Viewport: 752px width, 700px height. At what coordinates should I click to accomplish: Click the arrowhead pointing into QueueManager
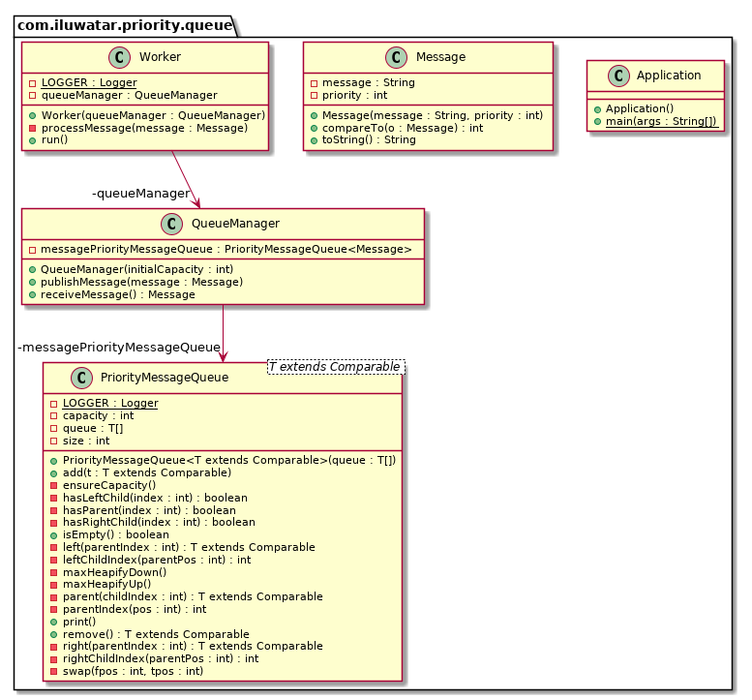(197, 201)
